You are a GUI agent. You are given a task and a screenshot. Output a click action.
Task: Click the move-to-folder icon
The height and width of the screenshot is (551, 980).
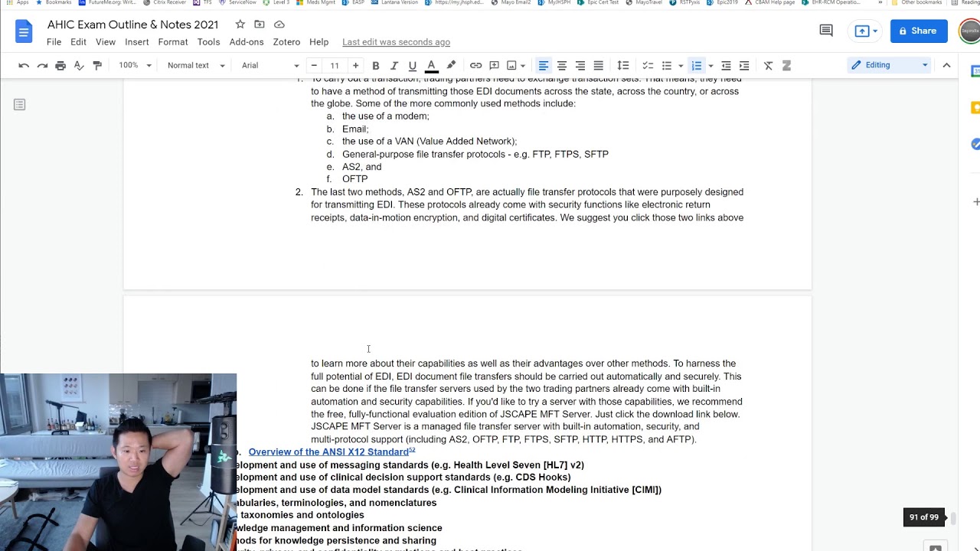(260, 24)
